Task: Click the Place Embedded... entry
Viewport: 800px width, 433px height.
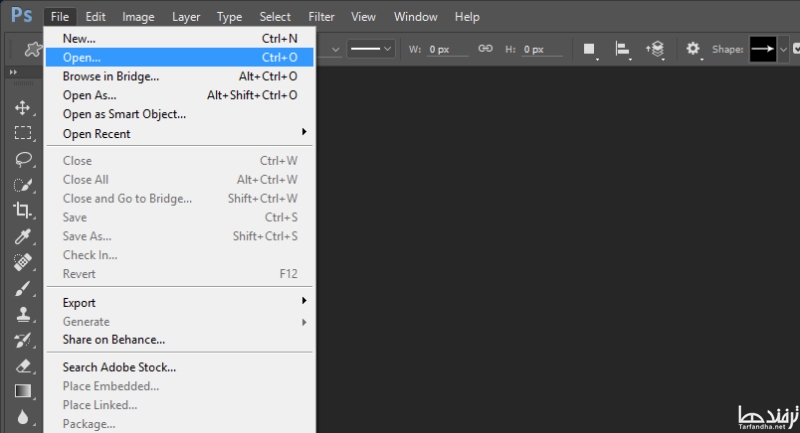Action: click(x=180, y=386)
